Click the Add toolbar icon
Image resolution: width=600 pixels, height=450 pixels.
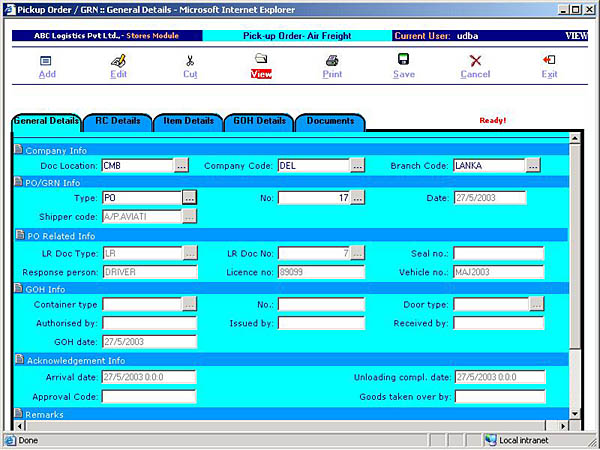click(46, 61)
